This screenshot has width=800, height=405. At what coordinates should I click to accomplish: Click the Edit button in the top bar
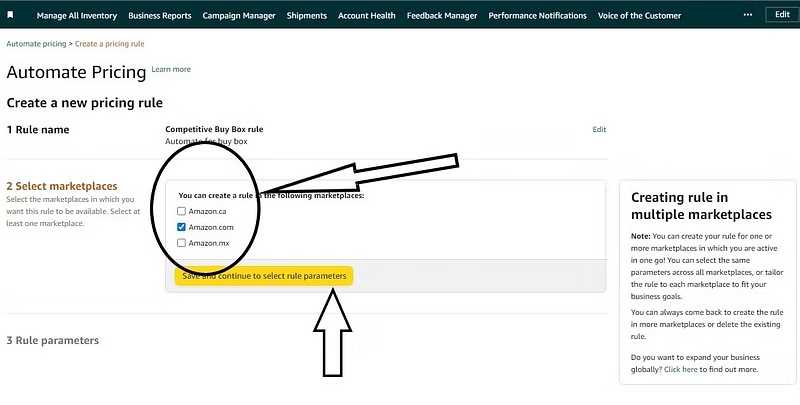coord(782,14)
